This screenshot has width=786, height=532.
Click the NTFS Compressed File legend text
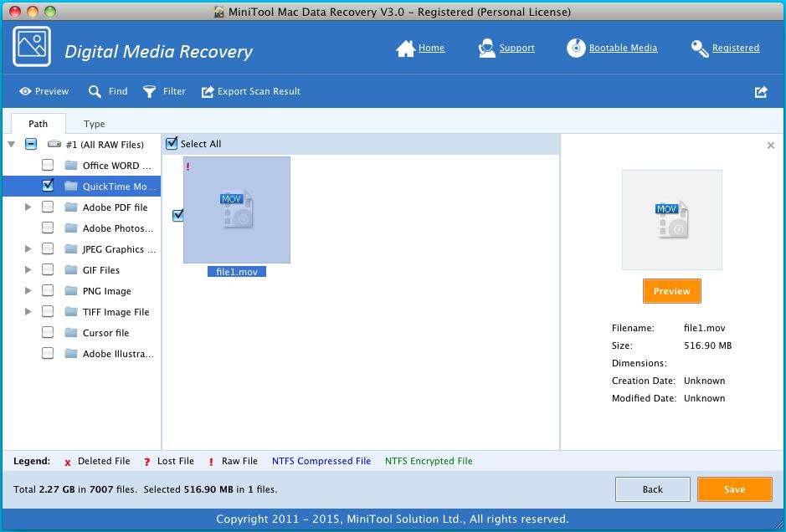coord(321,461)
